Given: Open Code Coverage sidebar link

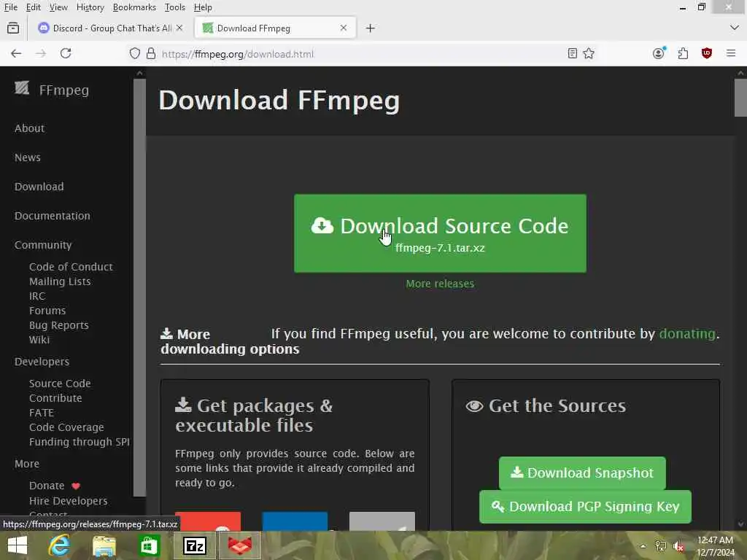Looking at the screenshot, I should click(66, 427).
